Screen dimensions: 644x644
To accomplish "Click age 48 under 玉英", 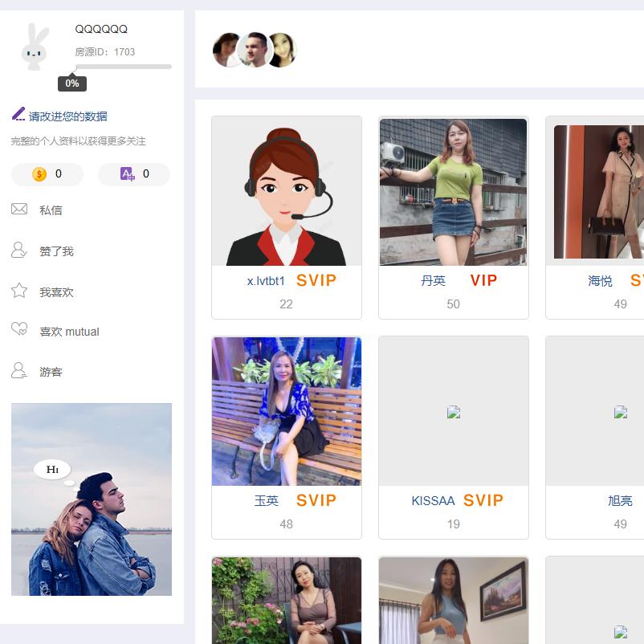I will (x=287, y=524).
